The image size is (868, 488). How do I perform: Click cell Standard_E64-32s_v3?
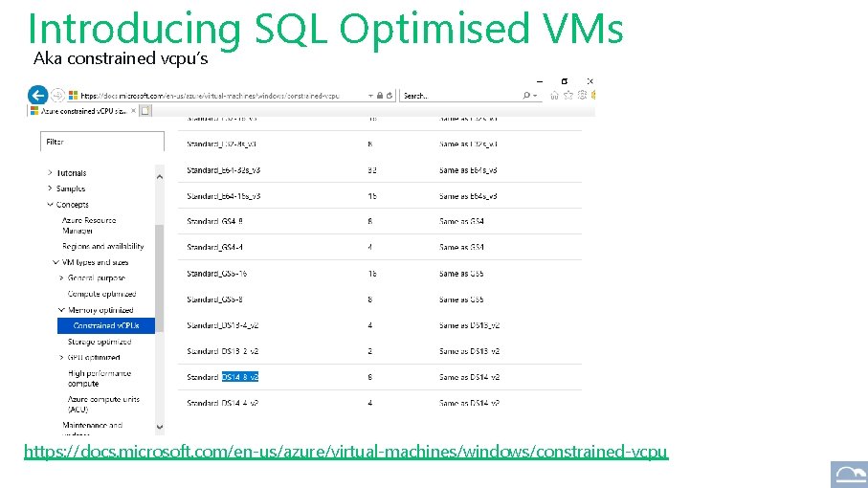point(224,170)
